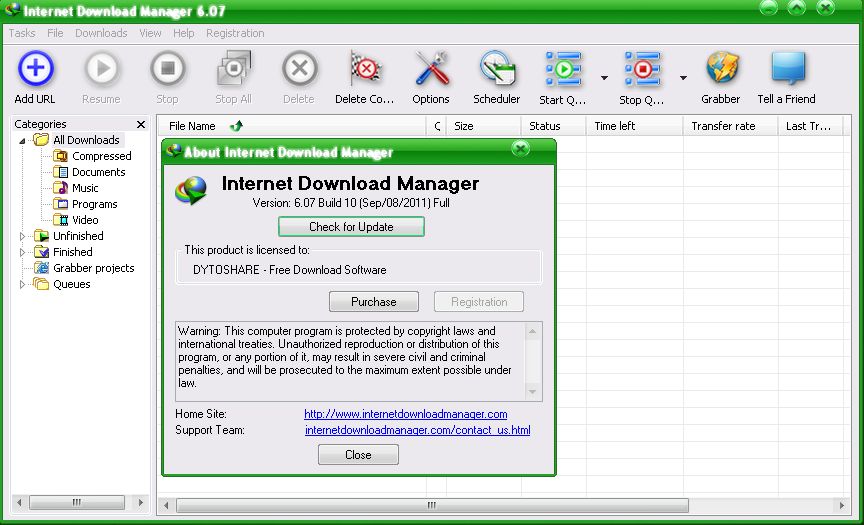The image size is (864, 525).
Task: Click the Check for Update button
Action: [x=351, y=226]
